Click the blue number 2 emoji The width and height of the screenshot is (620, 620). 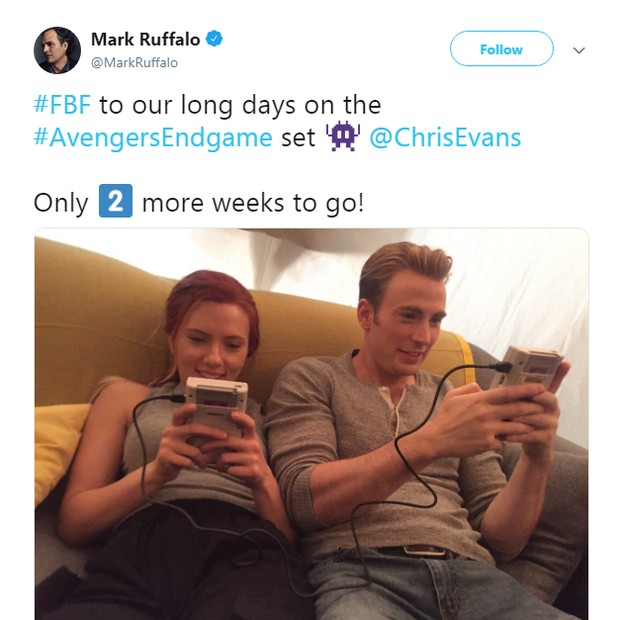point(115,201)
